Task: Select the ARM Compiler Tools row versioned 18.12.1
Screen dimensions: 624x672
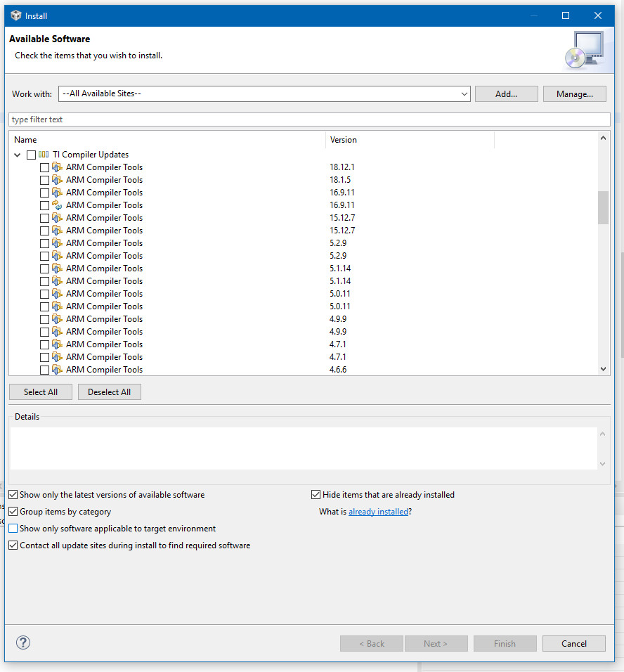Action: [x=104, y=167]
